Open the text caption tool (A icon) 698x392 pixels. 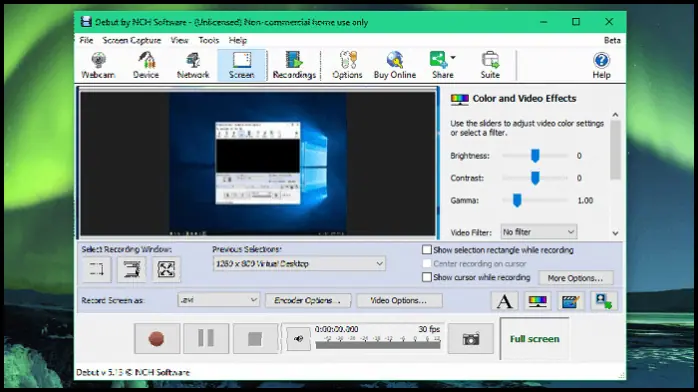504,301
